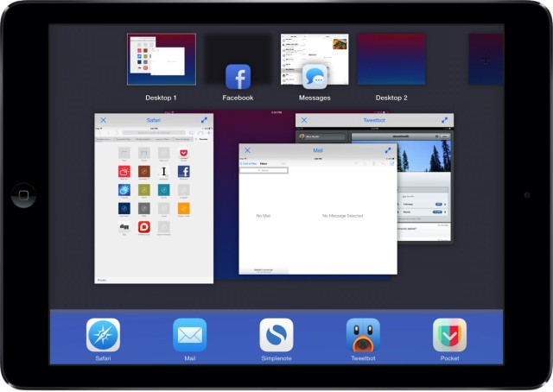This screenshot has height=392, width=553.
Task: Open the orange favorite in Safari
Action: 184,208
